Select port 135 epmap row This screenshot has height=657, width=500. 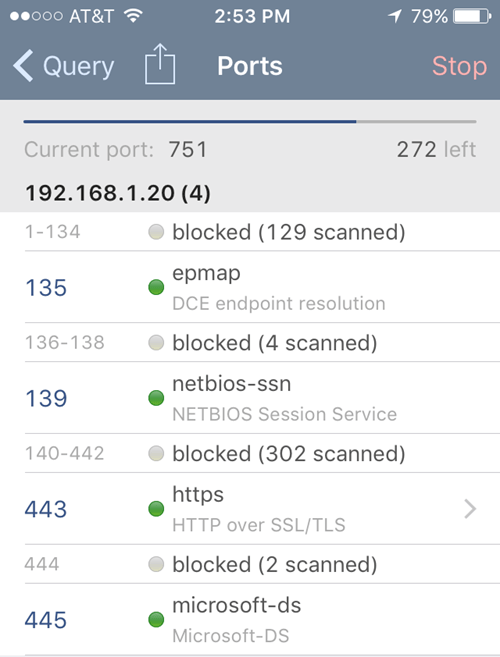250,287
